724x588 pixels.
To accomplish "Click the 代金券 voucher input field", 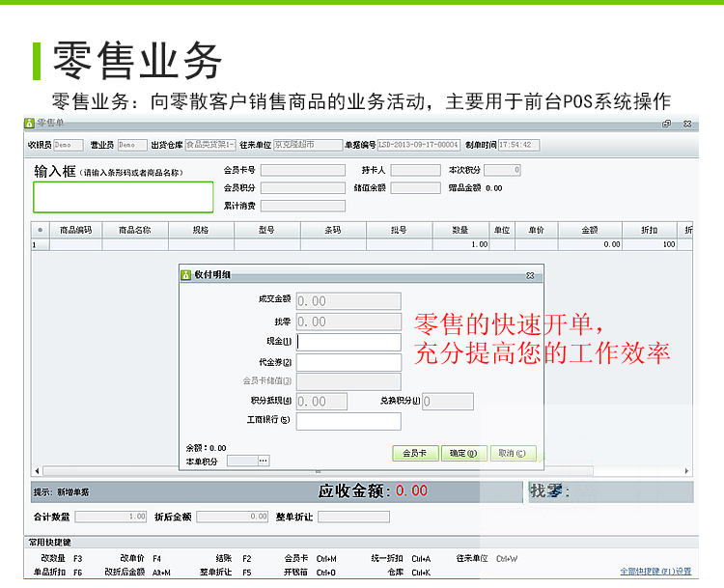I will tap(348, 362).
